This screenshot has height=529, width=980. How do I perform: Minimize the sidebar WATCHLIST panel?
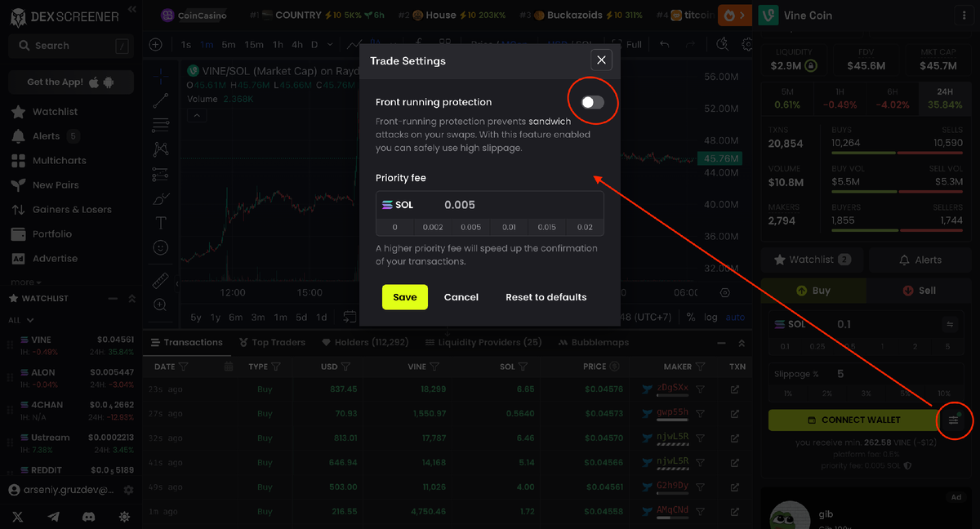(x=114, y=299)
